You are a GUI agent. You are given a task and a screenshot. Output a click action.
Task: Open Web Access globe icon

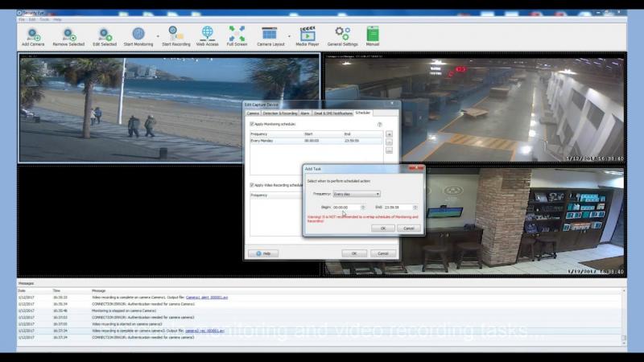(x=207, y=36)
